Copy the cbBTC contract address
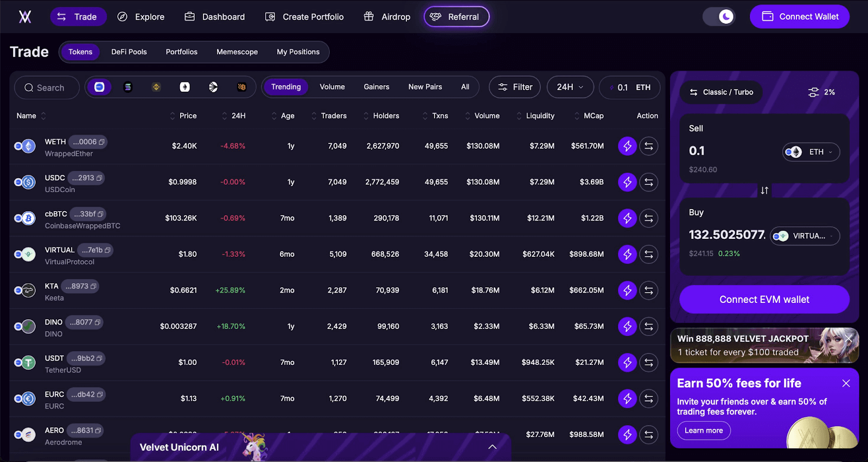Viewport: 868px width, 462px height. click(x=100, y=214)
